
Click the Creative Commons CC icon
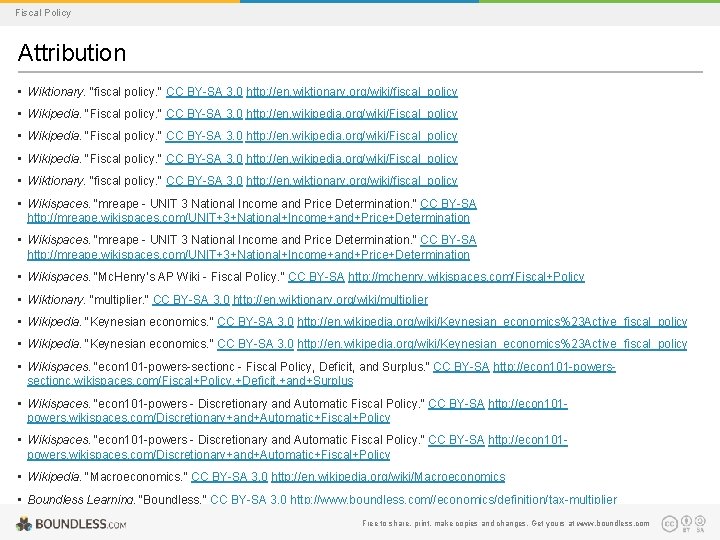point(669,523)
